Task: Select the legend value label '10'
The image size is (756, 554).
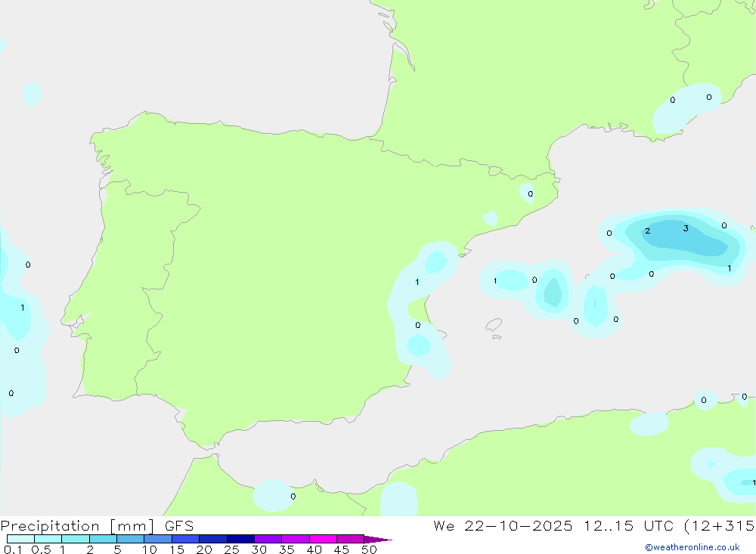Action: 150,549
